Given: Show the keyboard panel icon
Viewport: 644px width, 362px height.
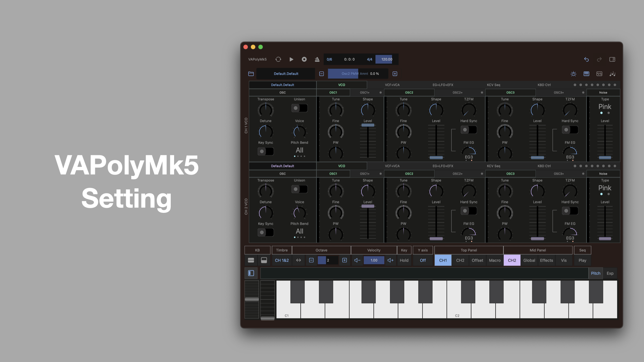Looking at the screenshot, I should (x=586, y=74).
